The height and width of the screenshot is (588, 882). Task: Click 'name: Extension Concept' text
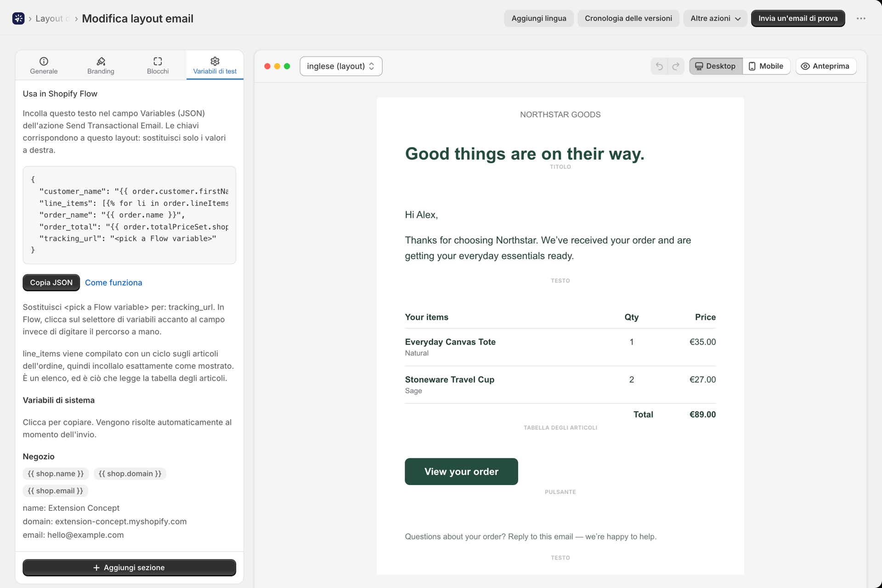tap(71, 508)
